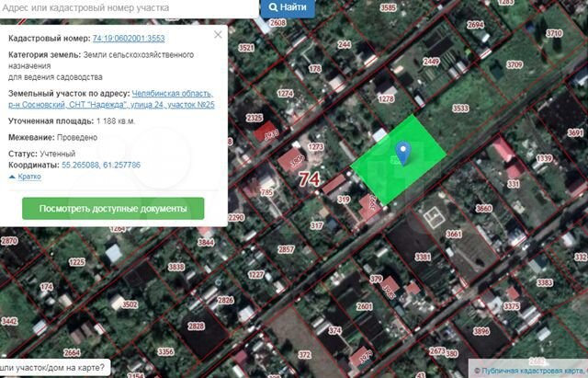Image resolution: width=588 pixels, height=378 pixels.
Task: Select parcel 1278 on the map
Action: pos(386,97)
